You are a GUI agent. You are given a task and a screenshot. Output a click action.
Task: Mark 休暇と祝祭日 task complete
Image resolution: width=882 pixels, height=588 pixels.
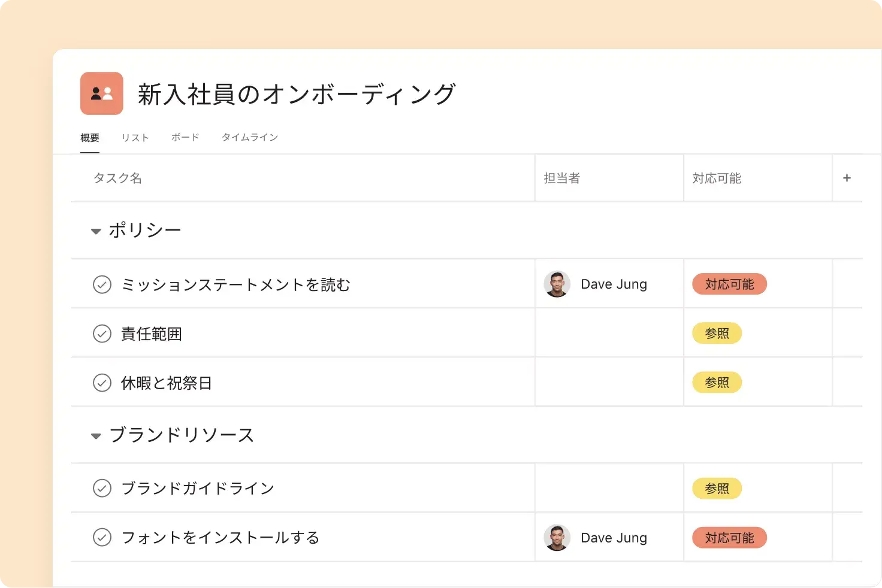pos(102,383)
